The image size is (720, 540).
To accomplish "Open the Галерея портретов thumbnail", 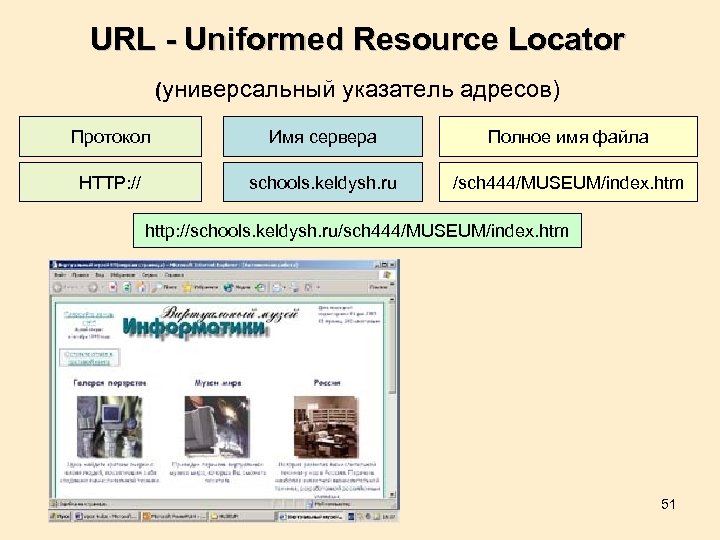I will pyautogui.click(x=109, y=427).
